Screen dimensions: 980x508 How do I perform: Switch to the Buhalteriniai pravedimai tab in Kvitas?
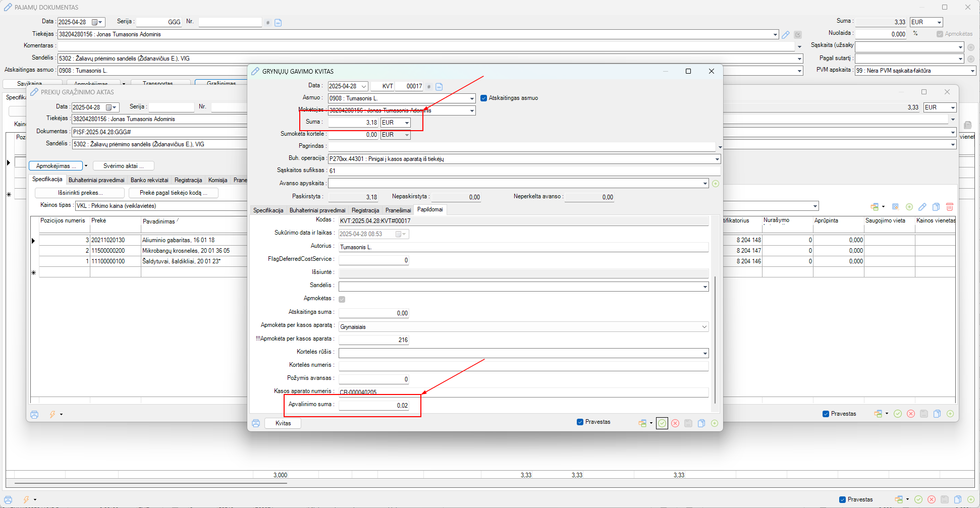pyautogui.click(x=317, y=210)
